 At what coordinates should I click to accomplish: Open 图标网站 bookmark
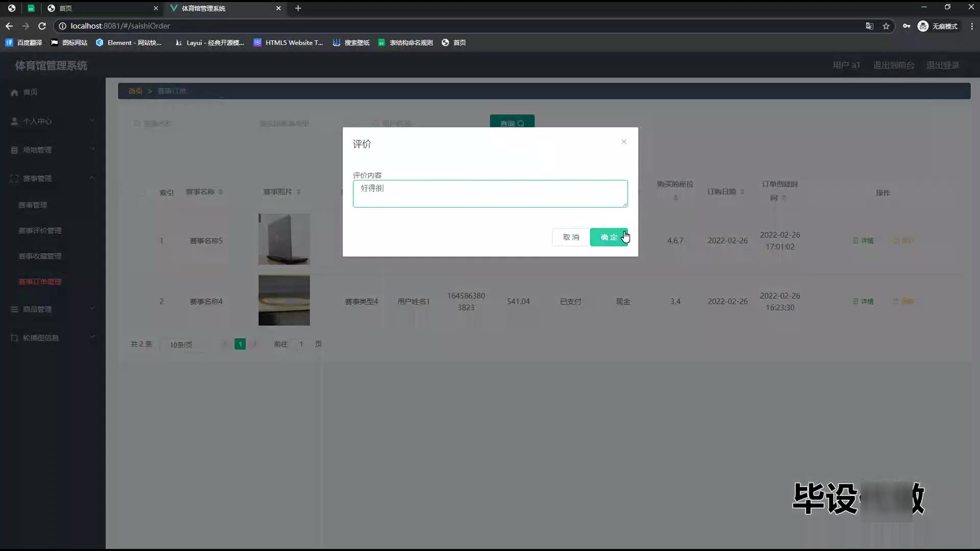pos(69,43)
